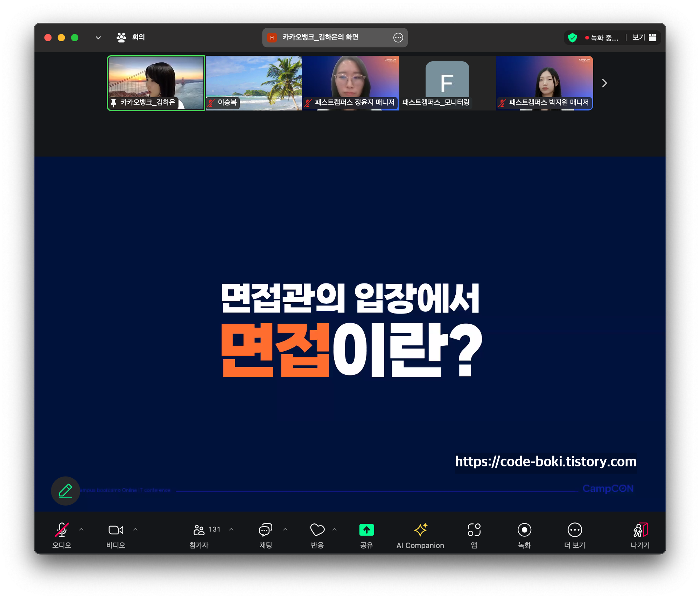This screenshot has height=599, width=700.
Task: Open the 보기 view layout menu
Action: click(644, 37)
